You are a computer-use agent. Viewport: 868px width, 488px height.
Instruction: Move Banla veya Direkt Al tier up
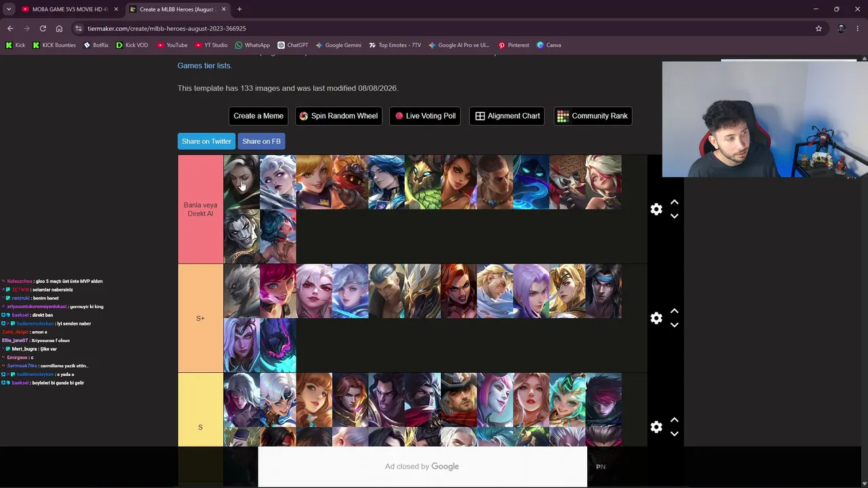tap(674, 203)
